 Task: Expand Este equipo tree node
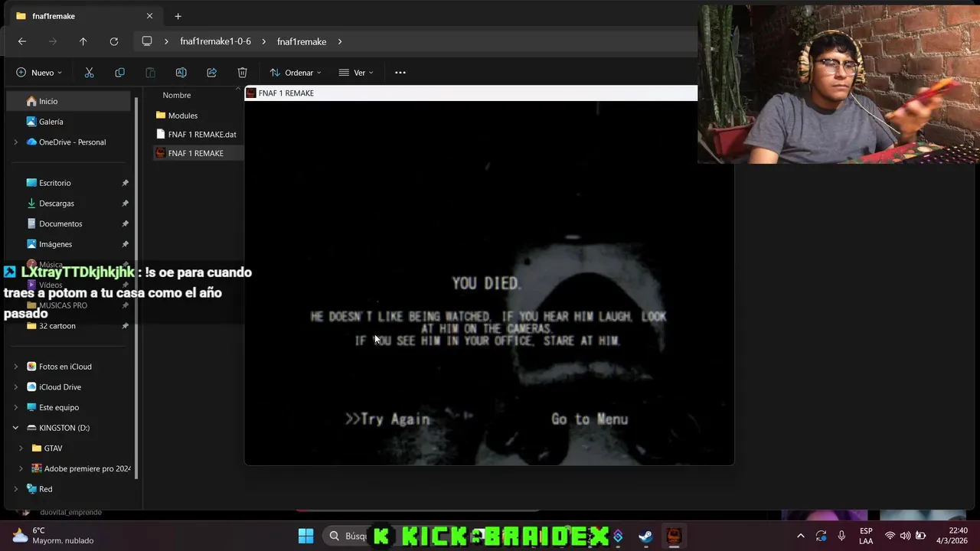15,407
